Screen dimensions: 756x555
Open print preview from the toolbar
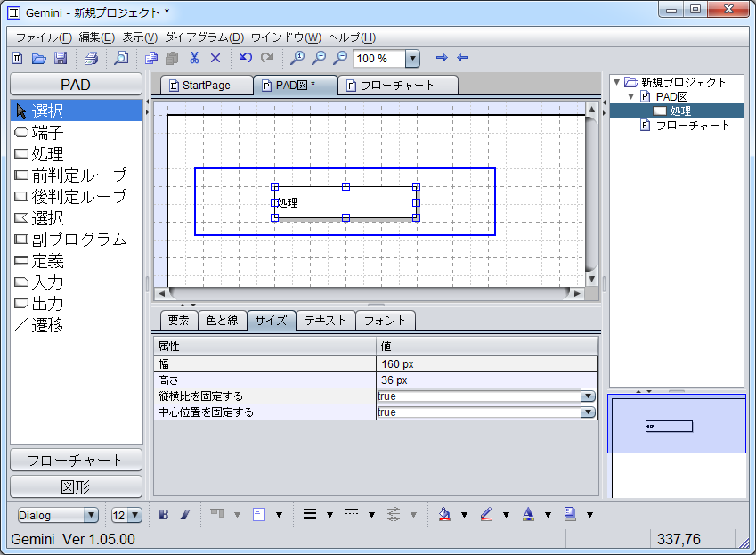tap(121, 58)
